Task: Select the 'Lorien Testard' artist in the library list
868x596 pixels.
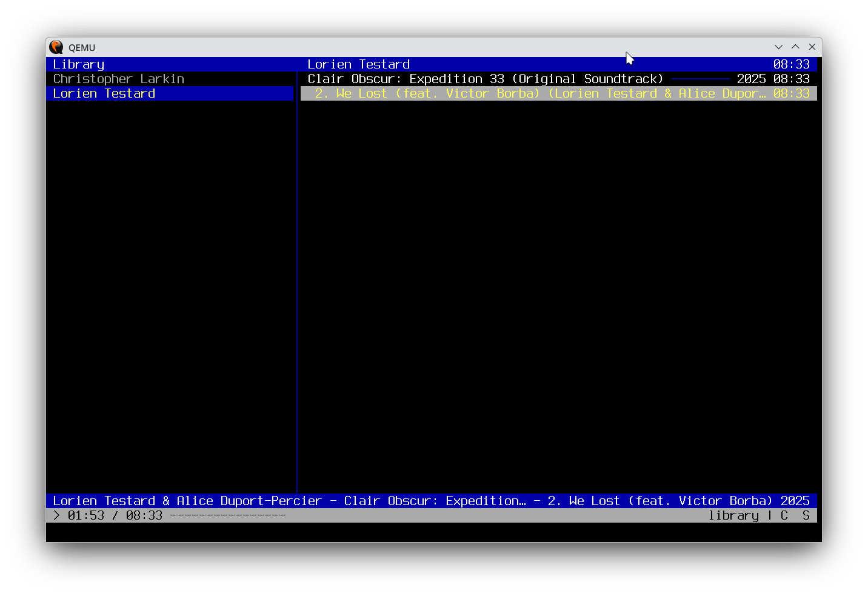Action: coord(170,93)
